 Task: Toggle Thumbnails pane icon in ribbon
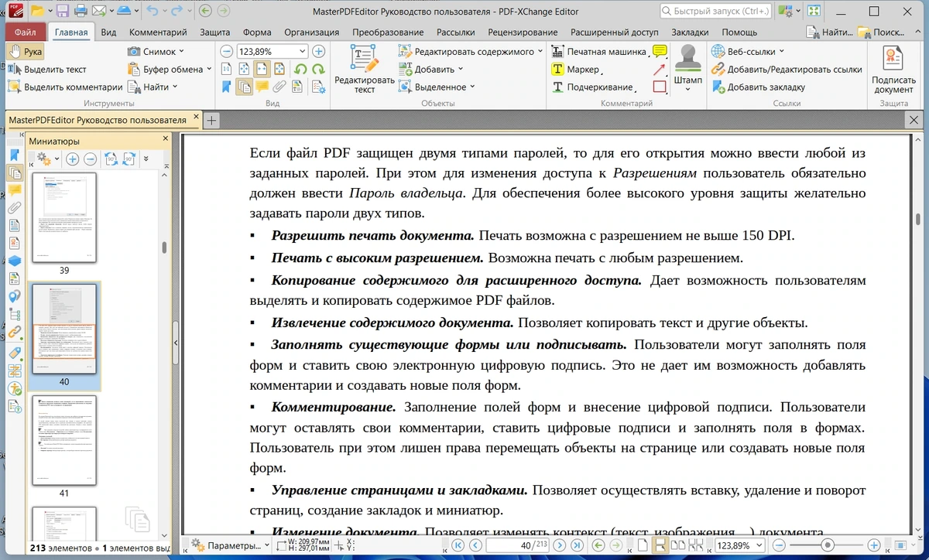[x=245, y=87]
